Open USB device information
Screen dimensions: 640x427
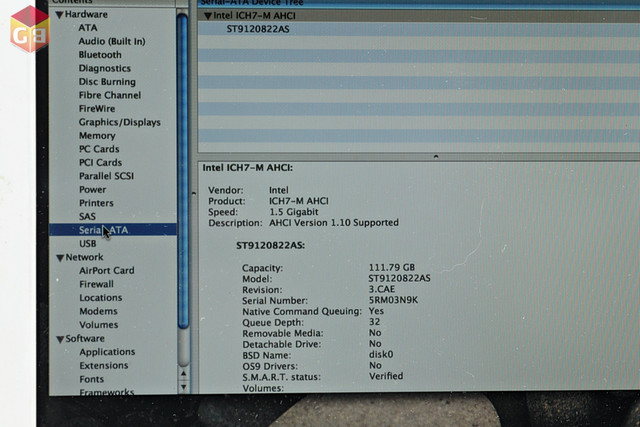[x=88, y=244]
